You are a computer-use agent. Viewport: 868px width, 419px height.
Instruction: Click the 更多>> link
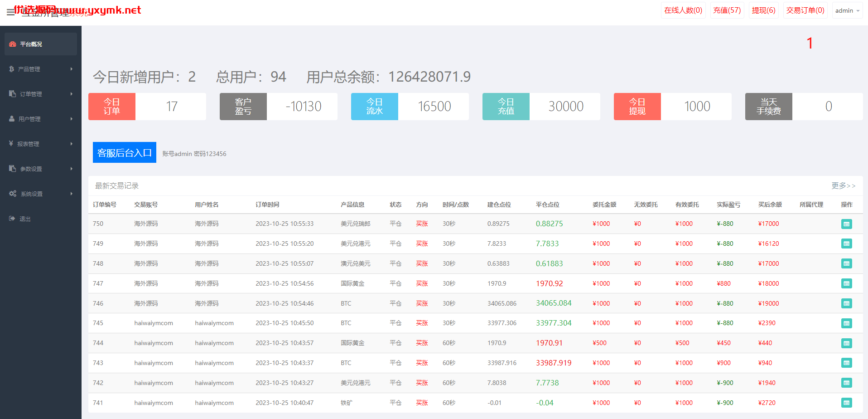tap(844, 185)
